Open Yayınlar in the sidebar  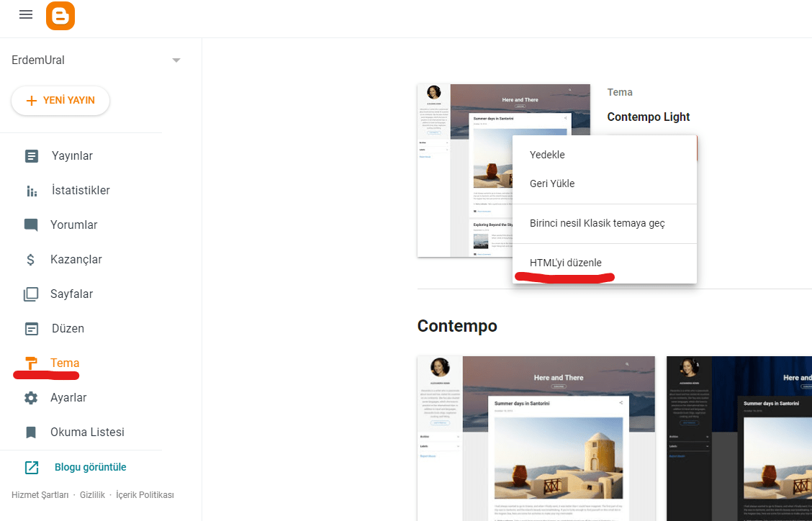pos(72,156)
